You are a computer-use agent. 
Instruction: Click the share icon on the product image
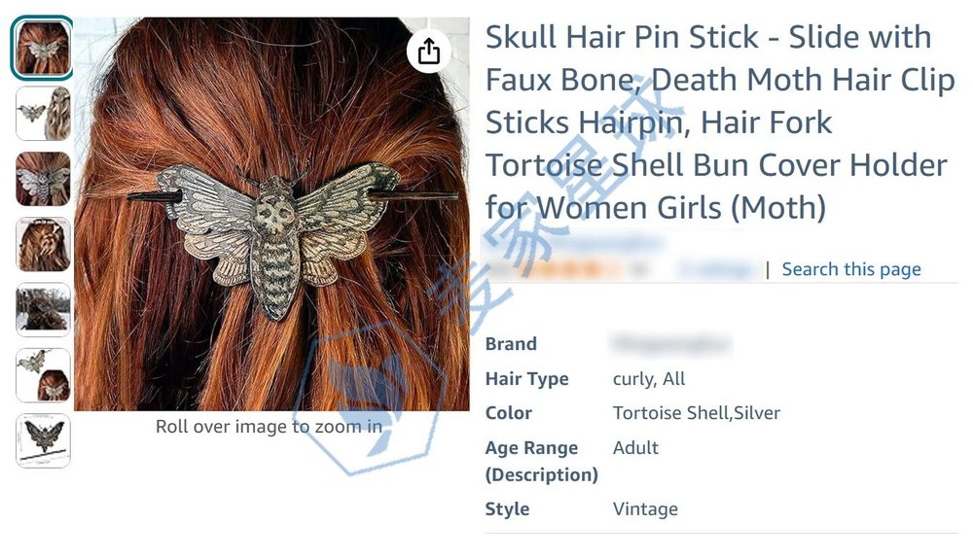429,51
